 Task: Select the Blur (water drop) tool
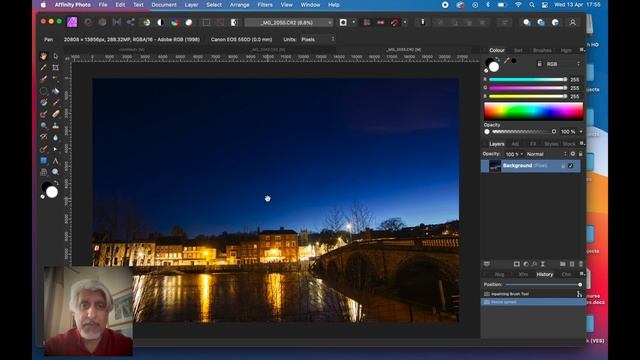click(x=56, y=138)
